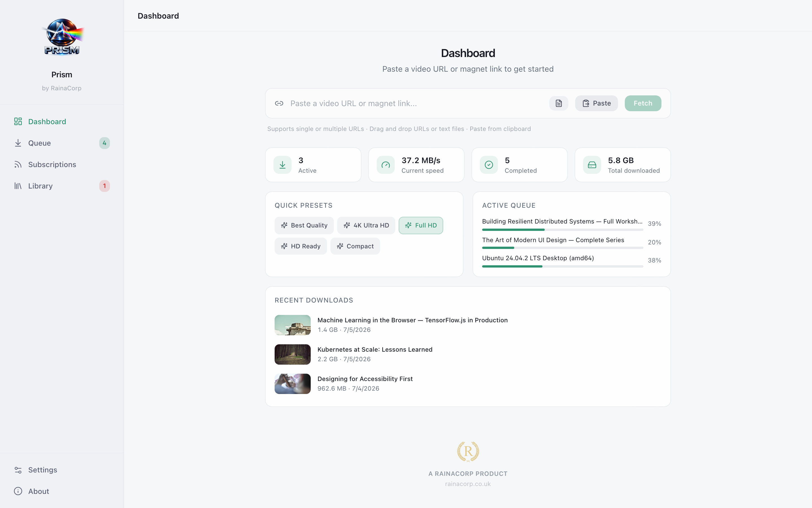Image resolution: width=812 pixels, height=508 pixels.
Task: Click Ubuntu 24.04.2 LTS Desktop queue title
Action: pos(538,258)
